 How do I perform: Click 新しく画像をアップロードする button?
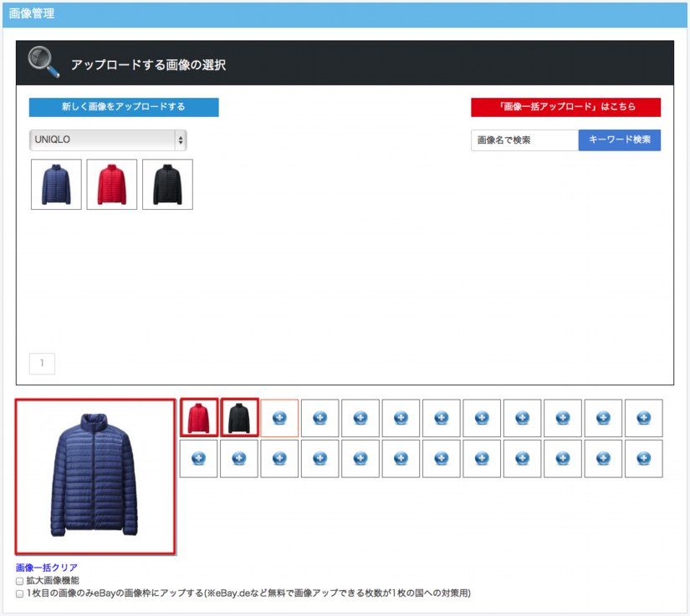point(124,107)
